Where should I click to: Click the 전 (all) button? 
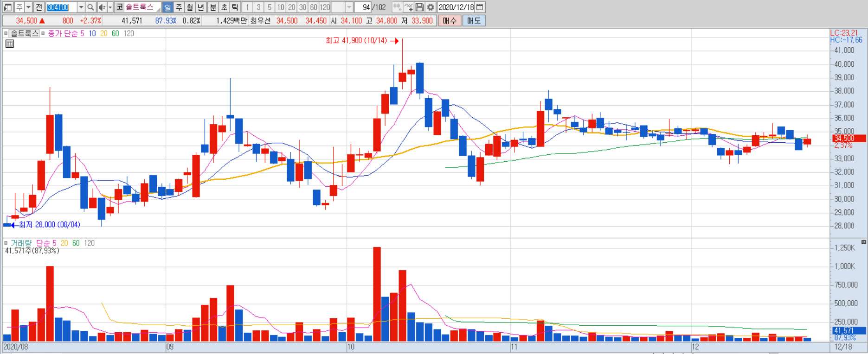click(x=39, y=7)
